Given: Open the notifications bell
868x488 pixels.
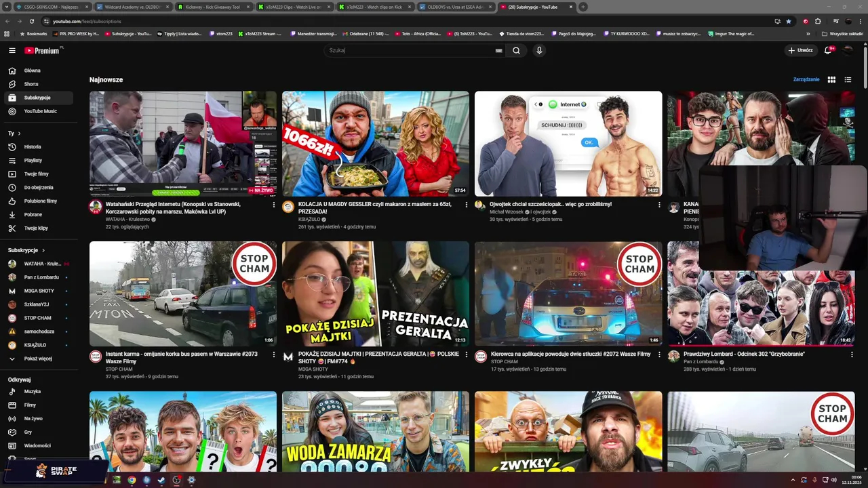Looking at the screenshot, I should (x=828, y=50).
